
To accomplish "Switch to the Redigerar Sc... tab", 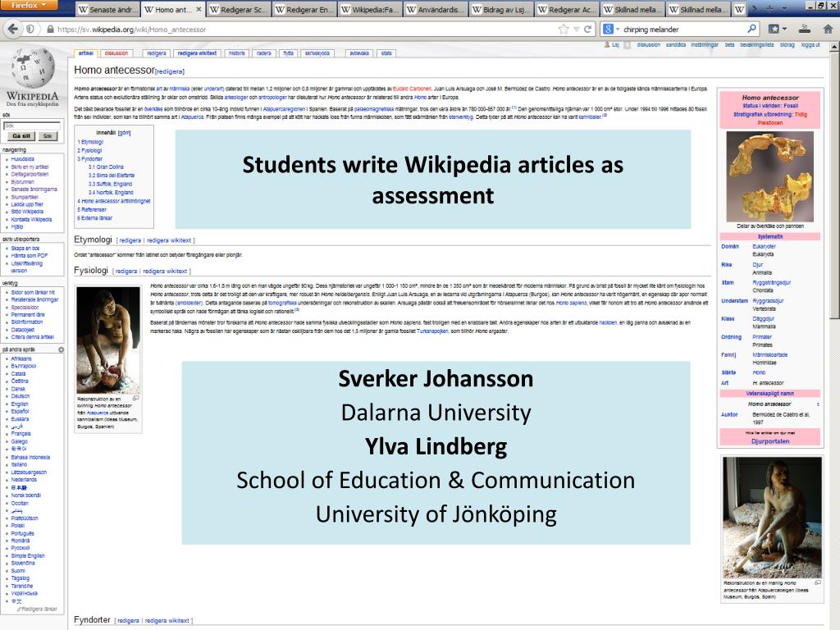I will pos(238,9).
